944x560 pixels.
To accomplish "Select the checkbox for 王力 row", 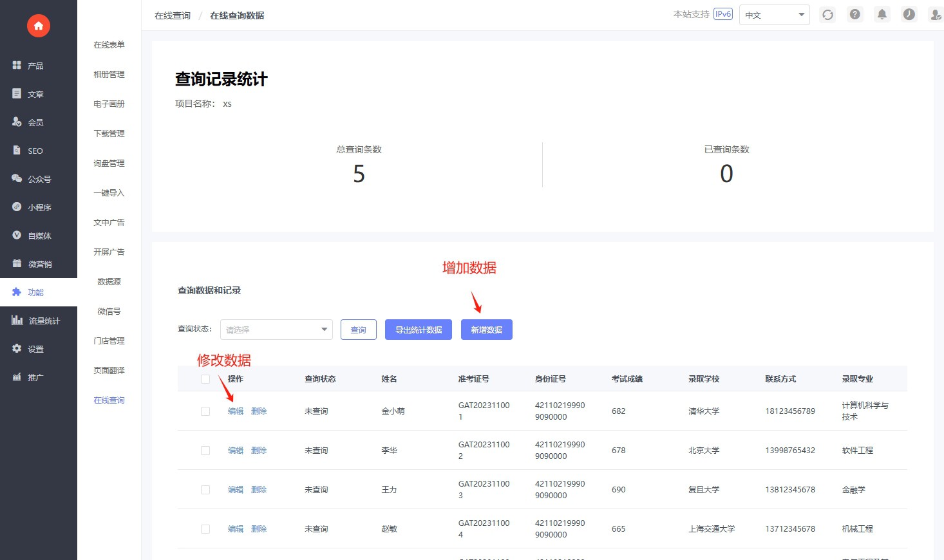I will click(205, 490).
